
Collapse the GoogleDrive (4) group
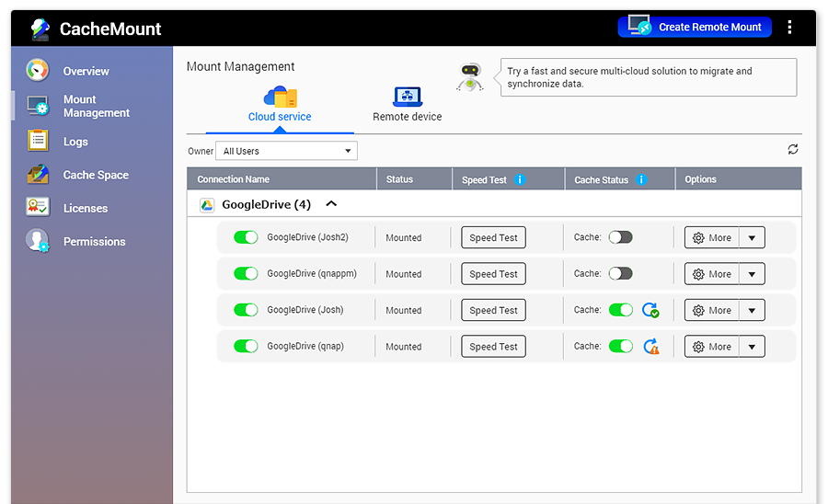(331, 204)
